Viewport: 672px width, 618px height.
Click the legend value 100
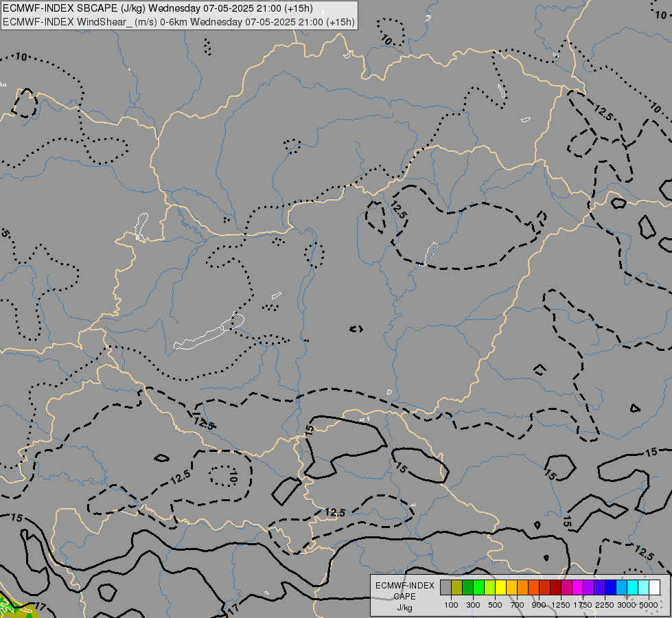451,605
